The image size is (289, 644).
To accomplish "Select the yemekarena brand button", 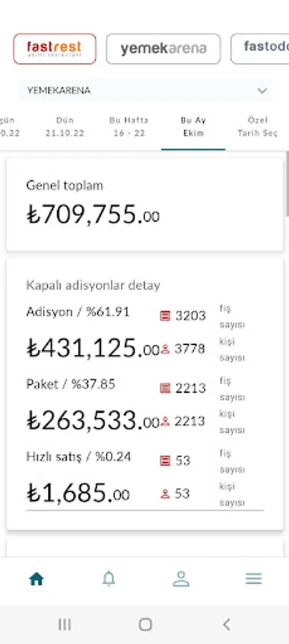I will 163,49.
